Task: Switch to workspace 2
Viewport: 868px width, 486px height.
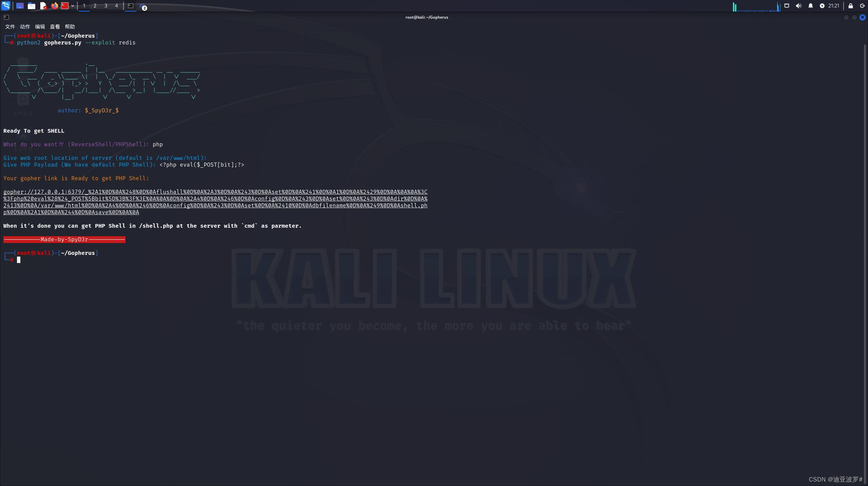Action: coord(95,6)
